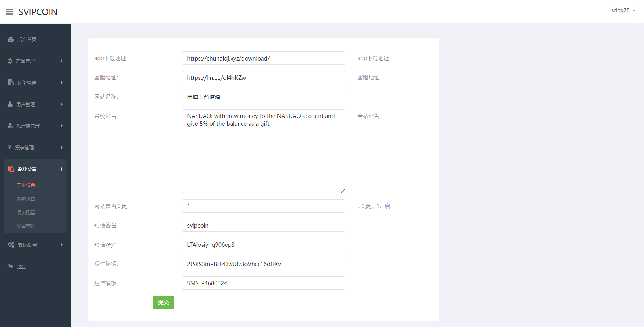The image size is (644, 327).
Task: Expand the 产品管理 submenu arrow
Action: [x=62, y=61]
